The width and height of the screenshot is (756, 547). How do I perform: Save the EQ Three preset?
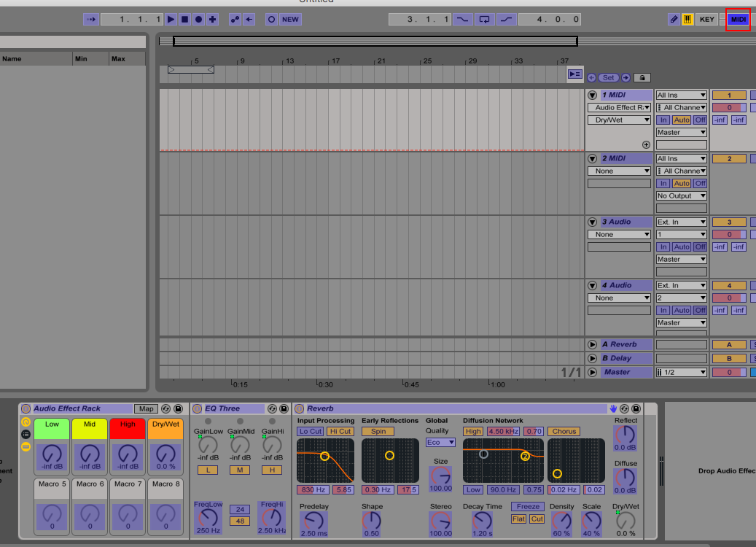284,409
